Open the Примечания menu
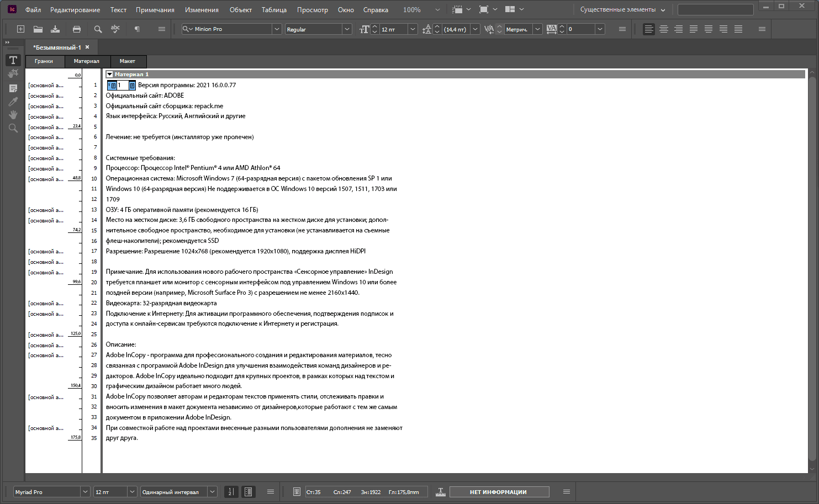The height and width of the screenshot is (504, 819). click(155, 10)
